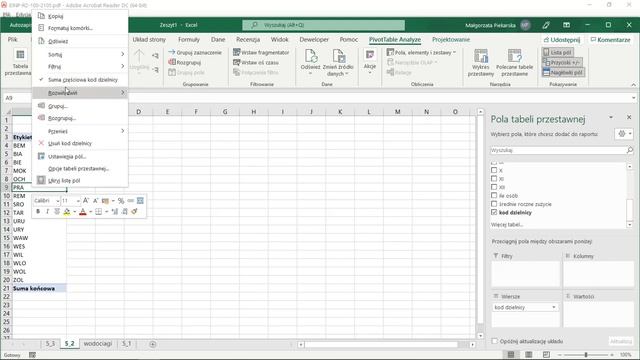Screen dimensions: 640x360
Task: Check the 'XII' field checkbox
Action: click(x=494, y=187)
